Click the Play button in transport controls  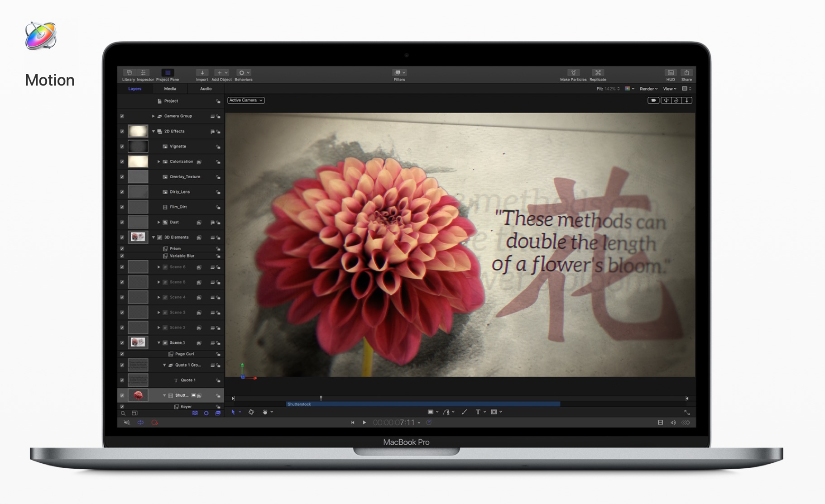coord(365,422)
